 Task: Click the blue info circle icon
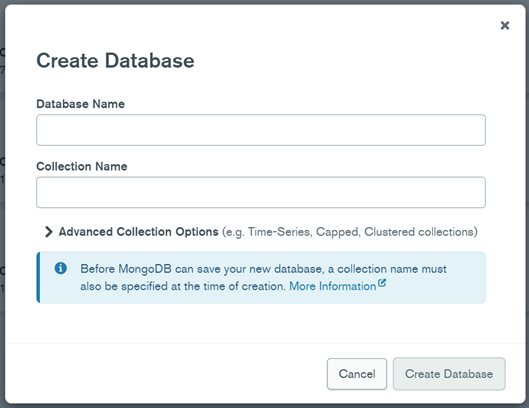pyautogui.click(x=61, y=268)
